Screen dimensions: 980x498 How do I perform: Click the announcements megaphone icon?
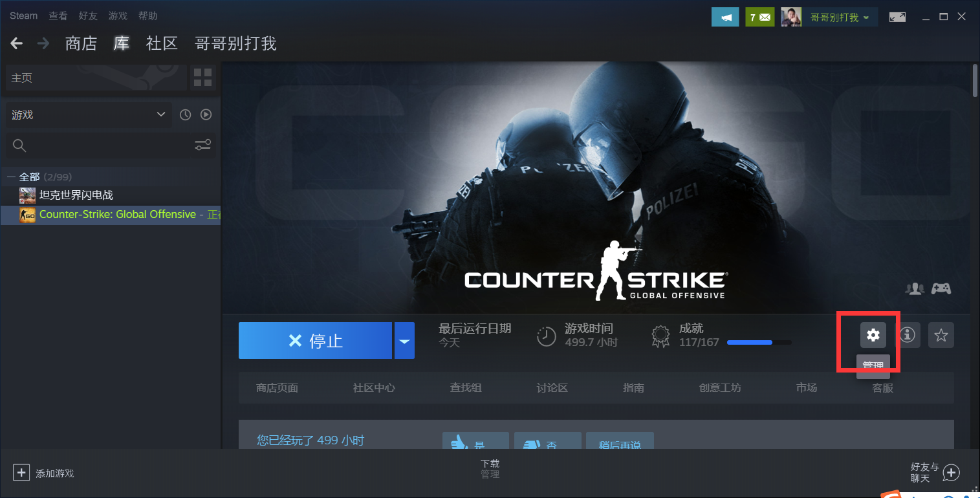[725, 17]
